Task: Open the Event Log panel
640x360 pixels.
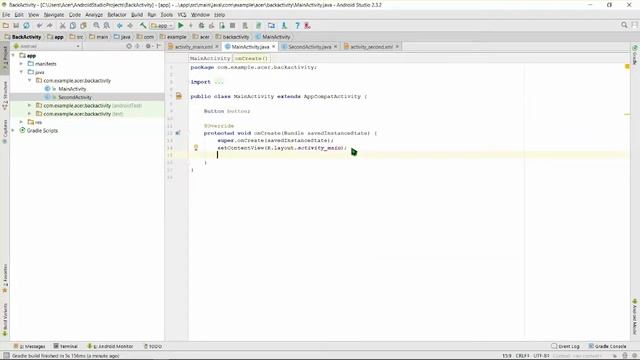Action: point(566,346)
